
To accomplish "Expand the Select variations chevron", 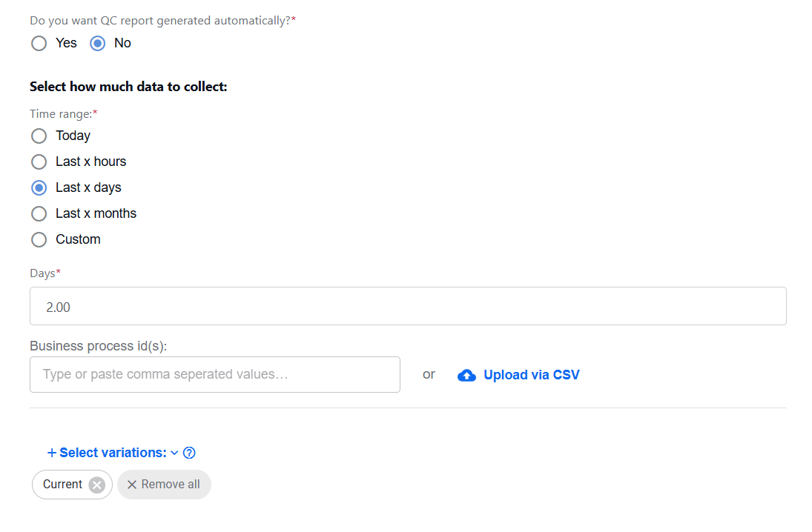I will 174,453.
